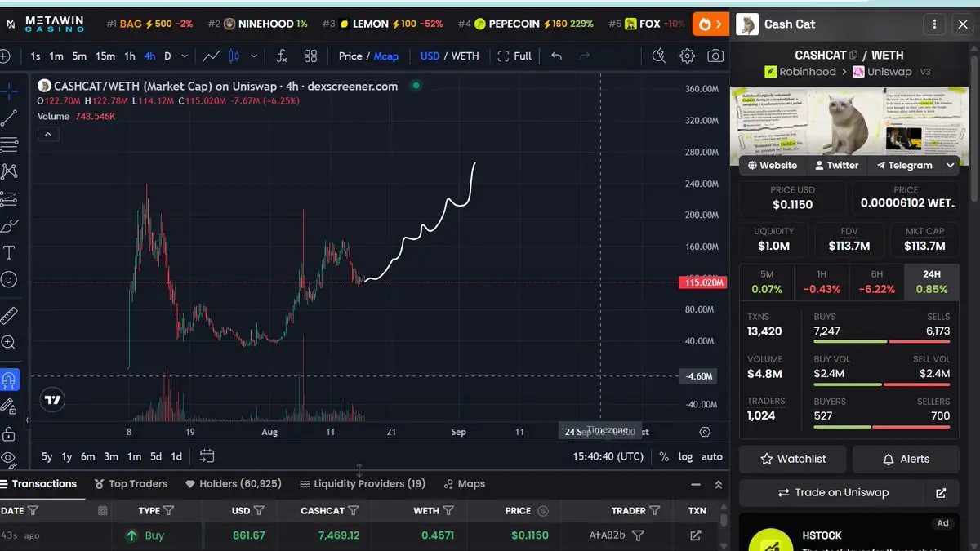Toggle magnet snap mode
Image resolution: width=980 pixels, height=551 pixels.
pos(9,380)
